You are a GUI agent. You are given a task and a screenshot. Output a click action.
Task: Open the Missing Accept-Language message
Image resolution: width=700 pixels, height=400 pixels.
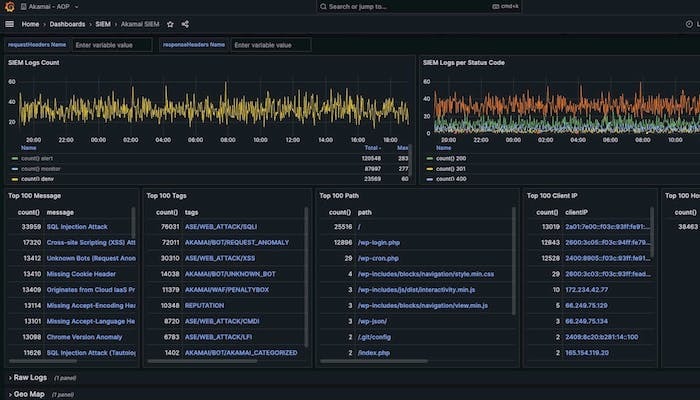pos(91,321)
